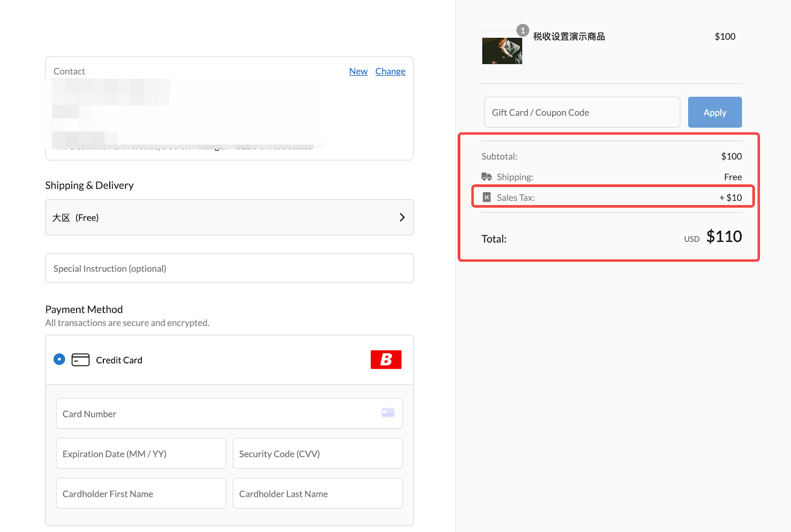Click the Cardholder Last Name field
The height and width of the screenshot is (532, 791).
pos(317,494)
